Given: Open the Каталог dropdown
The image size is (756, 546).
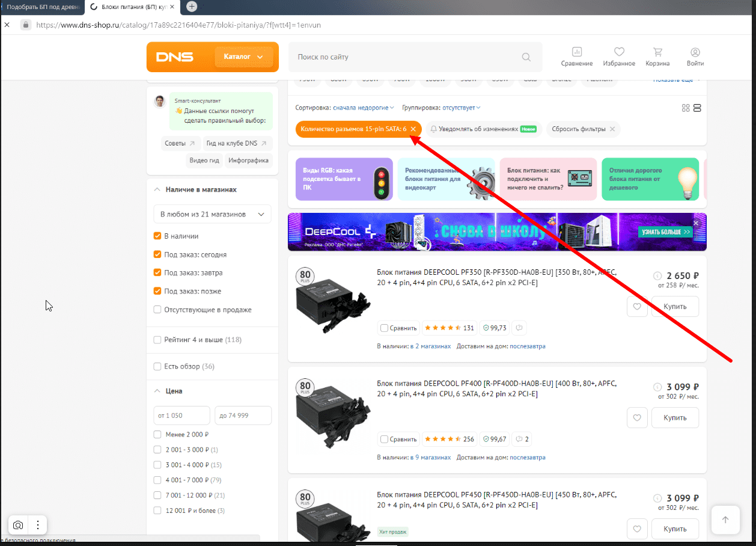Looking at the screenshot, I should [x=243, y=57].
